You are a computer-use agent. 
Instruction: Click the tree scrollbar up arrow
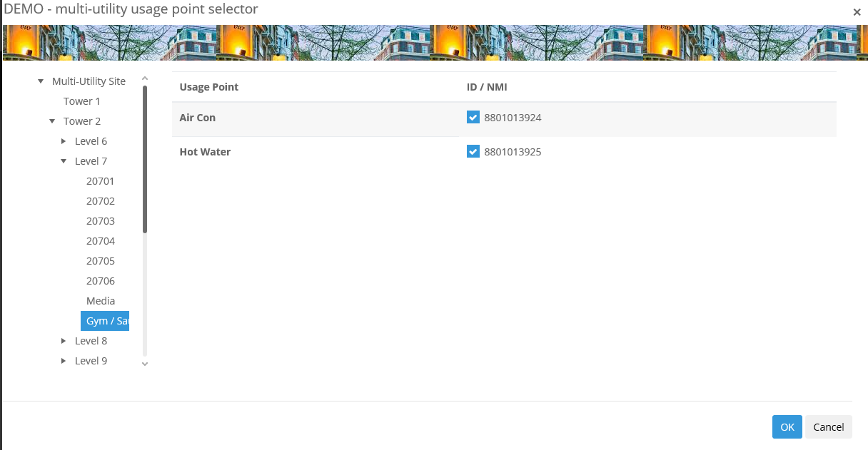145,78
